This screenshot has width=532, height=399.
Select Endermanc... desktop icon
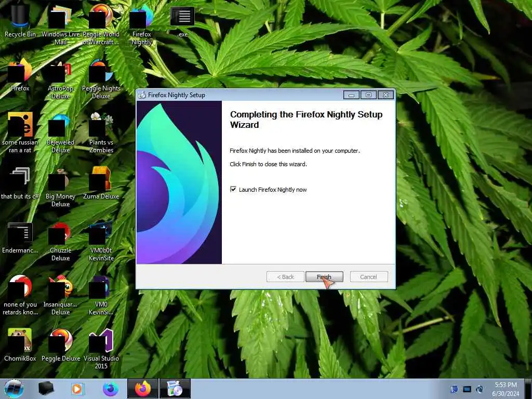[20, 237]
